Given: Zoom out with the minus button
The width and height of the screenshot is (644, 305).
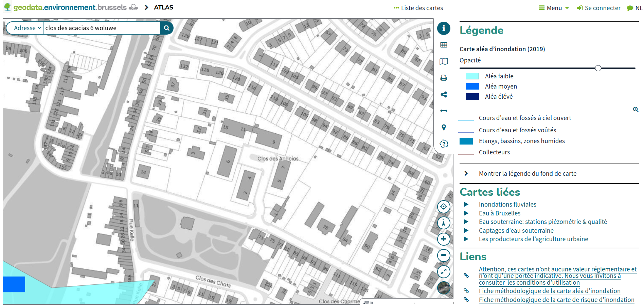Looking at the screenshot, I should [444, 255].
